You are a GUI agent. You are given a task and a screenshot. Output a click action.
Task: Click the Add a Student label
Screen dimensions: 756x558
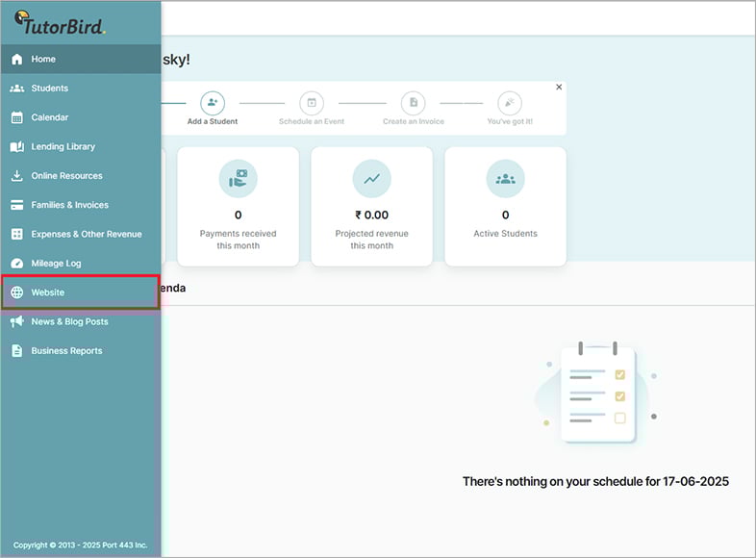tap(213, 121)
